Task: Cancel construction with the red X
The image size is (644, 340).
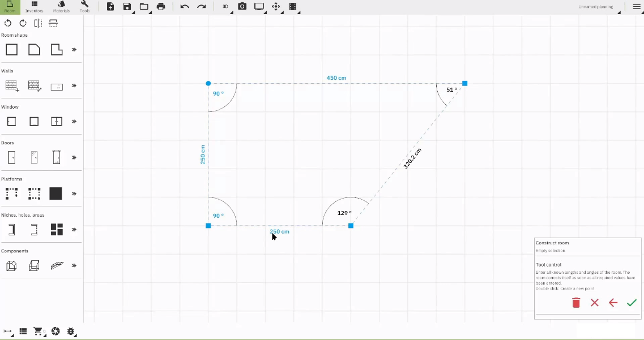Action: tap(594, 303)
